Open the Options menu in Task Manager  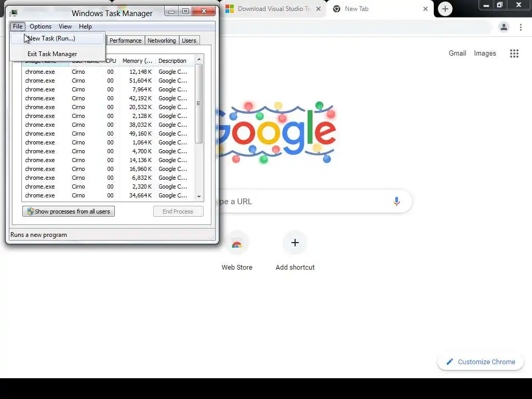(41, 26)
